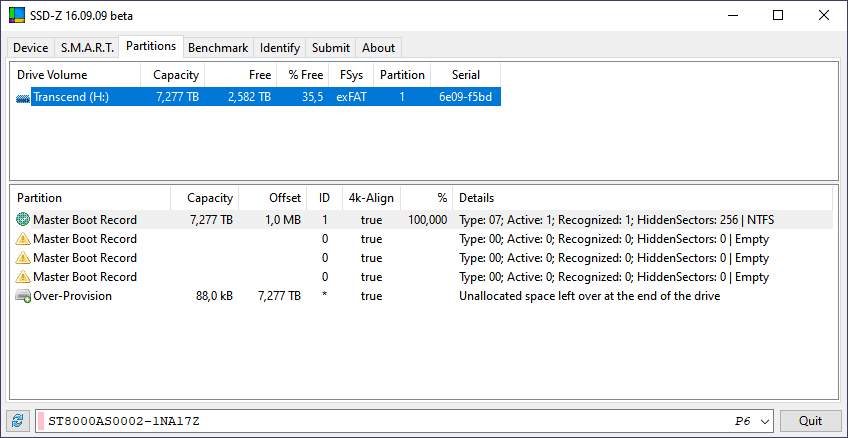The height and width of the screenshot is (438, 848).
Task: Click the refresh icon in bottom-left corner
Action: pyautogui.click(x=17, y=421)
